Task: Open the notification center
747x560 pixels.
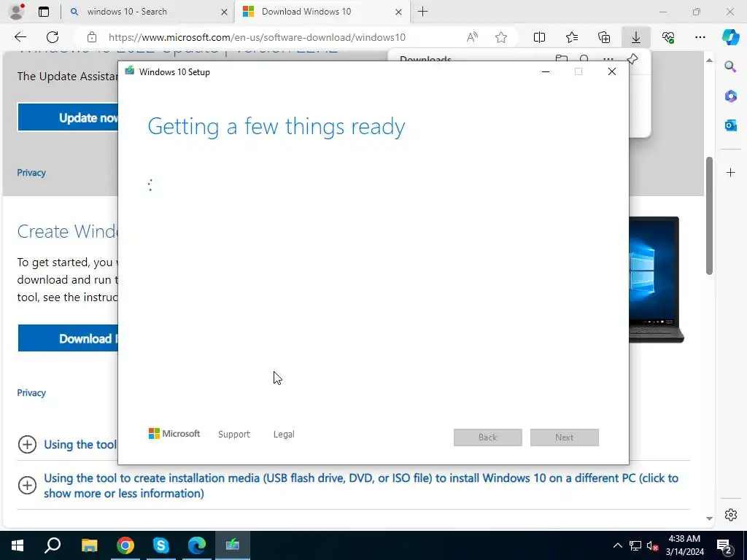Action: tap(724, 545)
